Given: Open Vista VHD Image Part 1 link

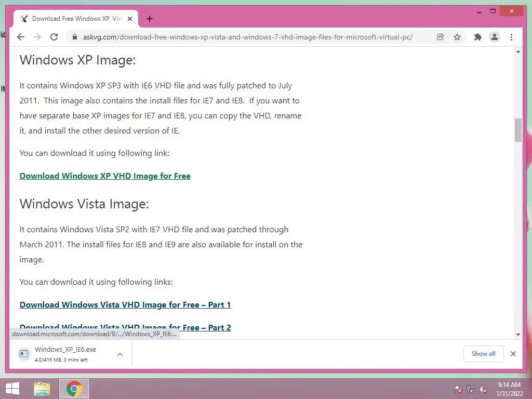Looking at the screenshot, I should point(125,304).
